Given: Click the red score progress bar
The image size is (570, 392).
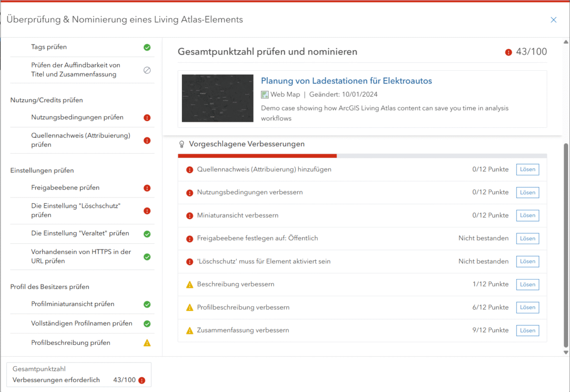Looking at the screenshot, I should click(x=257, y=156).
